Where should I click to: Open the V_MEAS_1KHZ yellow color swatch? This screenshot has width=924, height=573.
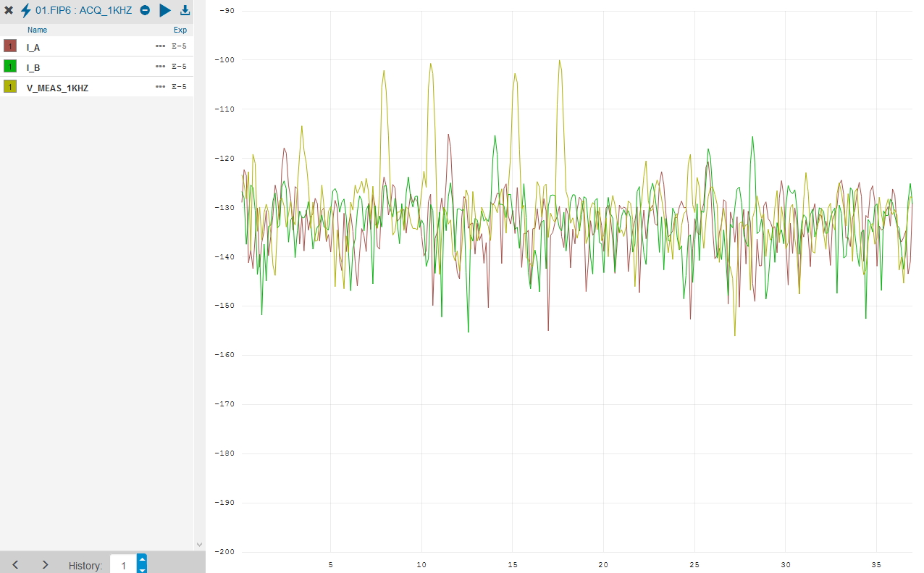coord(10,87)
